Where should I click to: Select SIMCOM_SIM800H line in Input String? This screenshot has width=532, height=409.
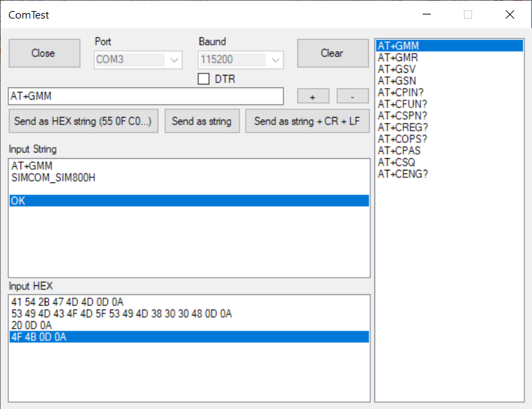(53, 177)
